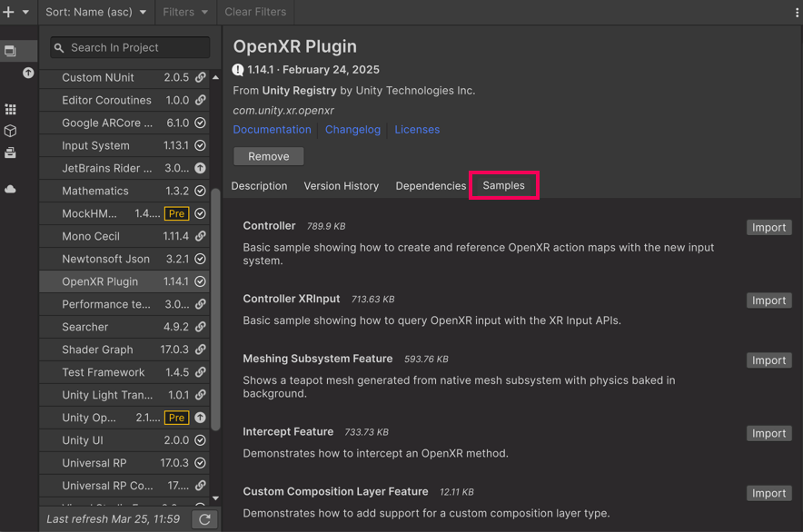This screenshot has height=532, width=803.
Task: Click Import next to the Controller sample
Action: point(768,227)
